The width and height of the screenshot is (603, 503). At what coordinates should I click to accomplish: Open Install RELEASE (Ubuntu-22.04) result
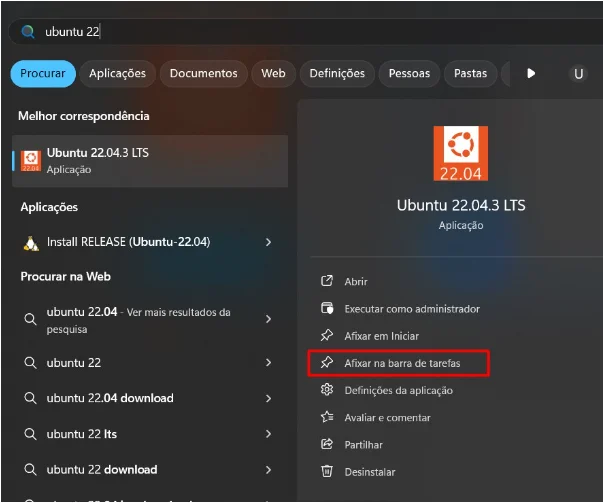[150, 242]
